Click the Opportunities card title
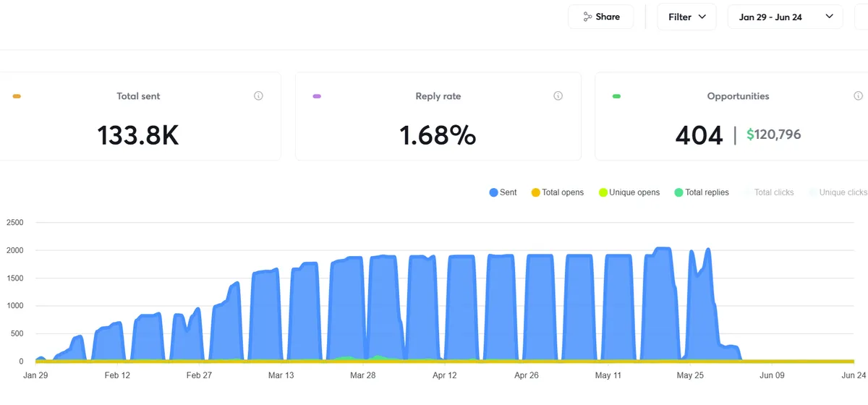868x405 pixels. coord(738,96)
